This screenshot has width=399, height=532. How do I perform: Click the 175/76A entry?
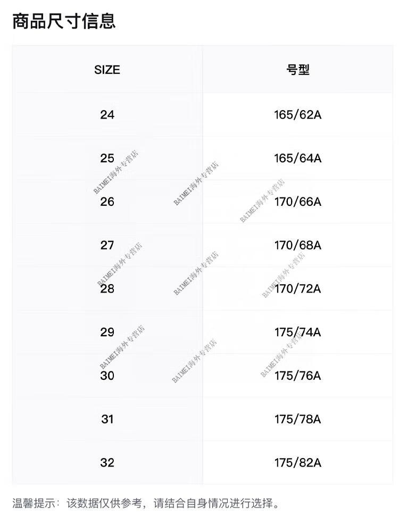tap(298, 376)
